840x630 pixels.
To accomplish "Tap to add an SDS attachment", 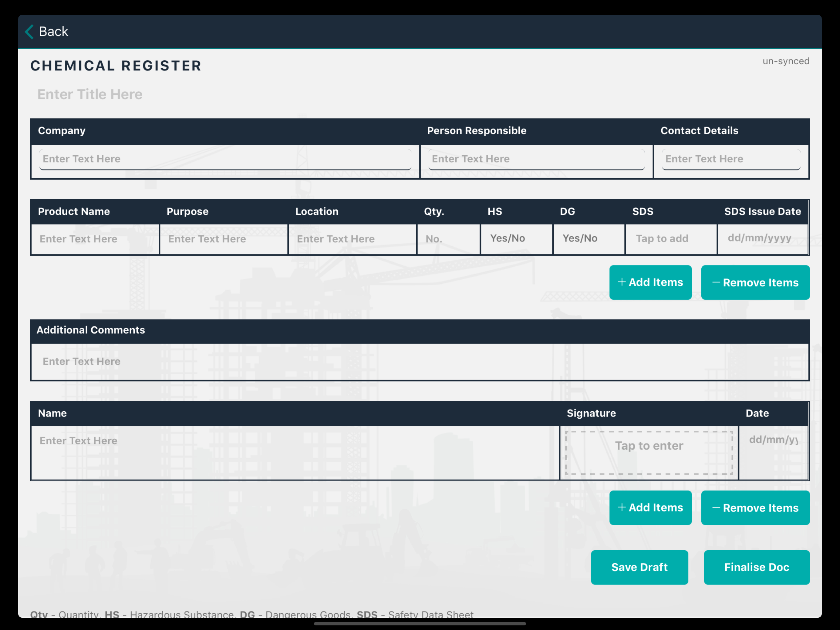I will (671, 239).
